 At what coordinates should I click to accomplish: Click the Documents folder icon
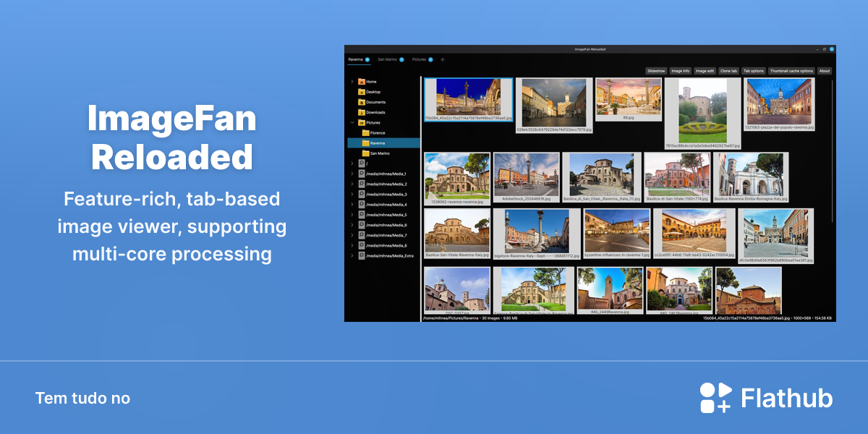[x=362, y=102]
